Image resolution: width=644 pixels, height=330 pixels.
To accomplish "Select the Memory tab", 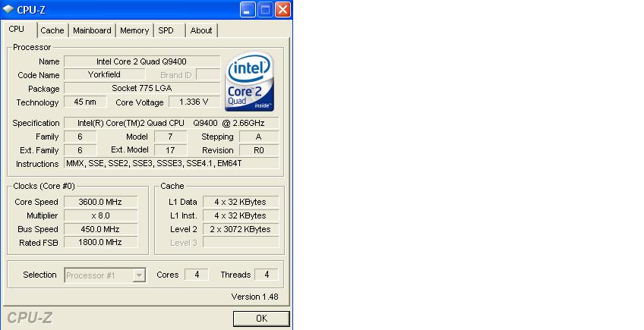I will coord(134,30).
